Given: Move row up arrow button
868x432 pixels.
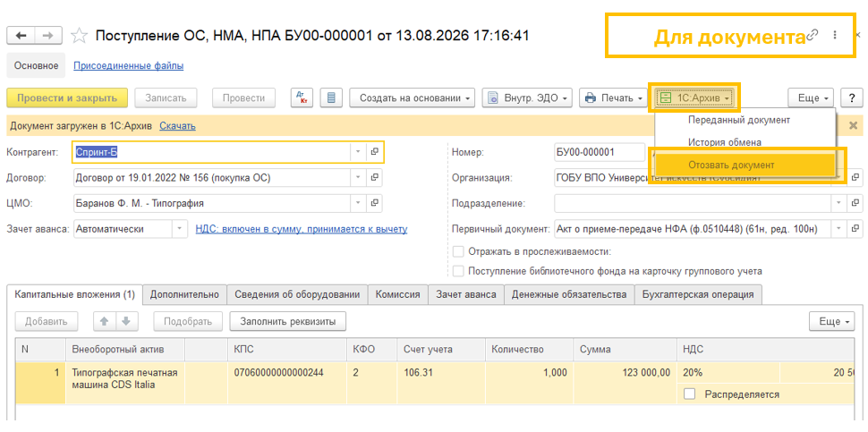Looking at the screenshot, I should pos(106,321).
